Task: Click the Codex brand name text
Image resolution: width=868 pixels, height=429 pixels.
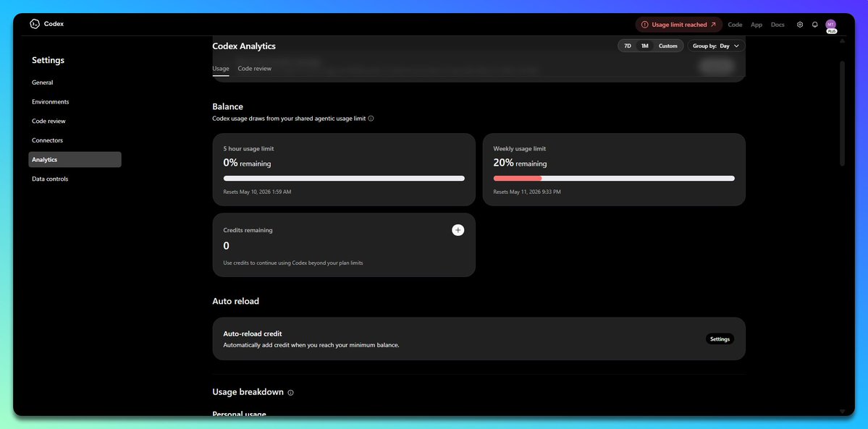Action: pos(54,24)
